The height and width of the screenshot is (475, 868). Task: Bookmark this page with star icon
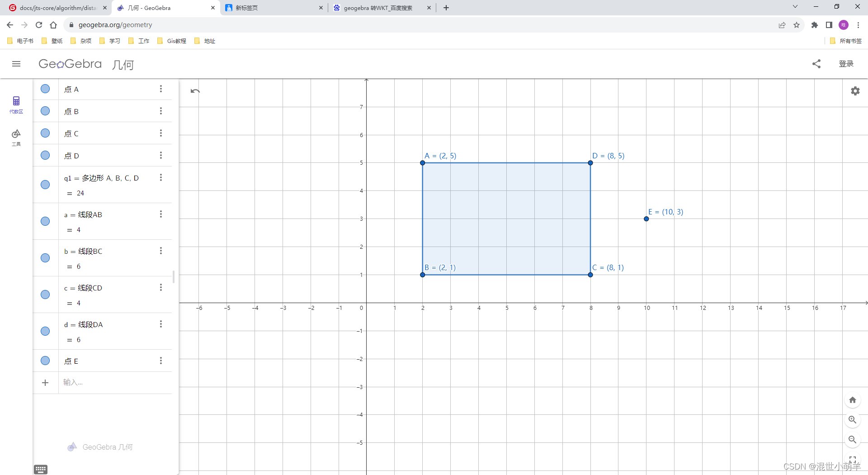pos(797,25)
